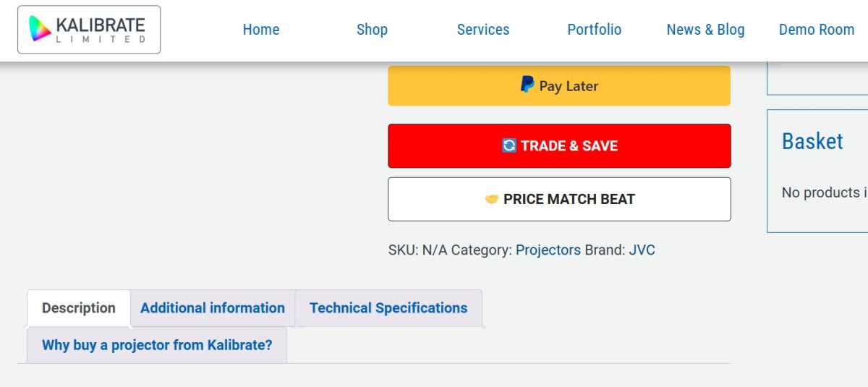Click the Basket heading in sidebar
868x387 pixels.
click(812, 141)
